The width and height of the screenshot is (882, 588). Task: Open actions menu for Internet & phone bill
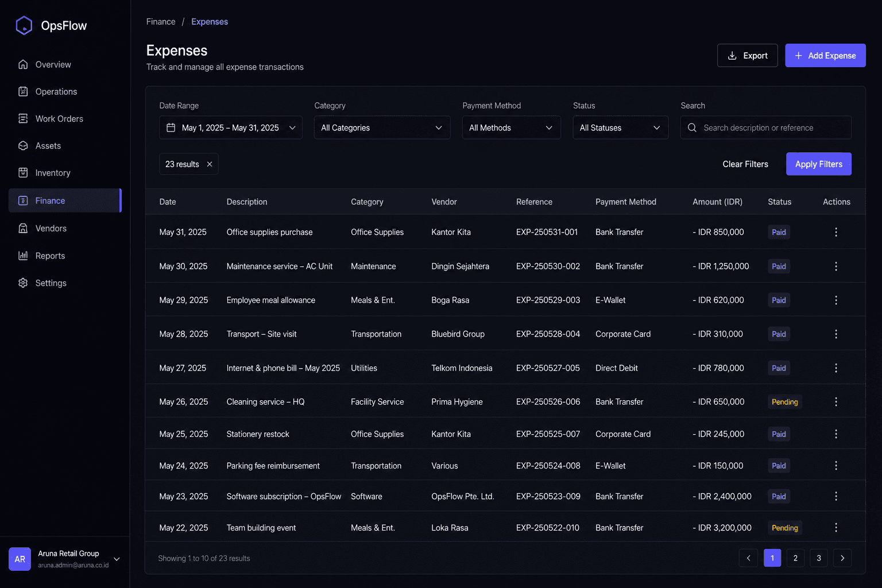836,367
